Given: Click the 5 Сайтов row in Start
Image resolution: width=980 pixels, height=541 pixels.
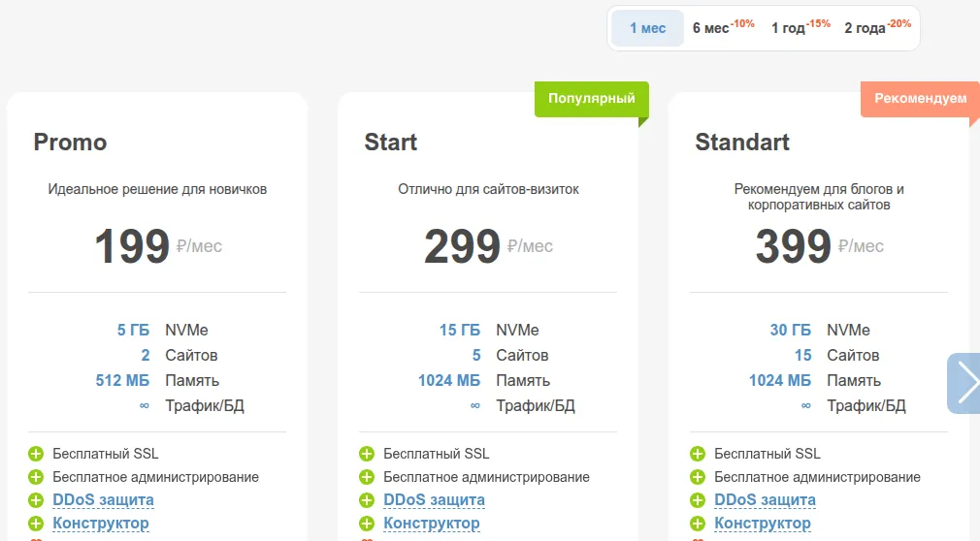Looking at the screenshot, I should pyautogui.click(x=510, y=356).
